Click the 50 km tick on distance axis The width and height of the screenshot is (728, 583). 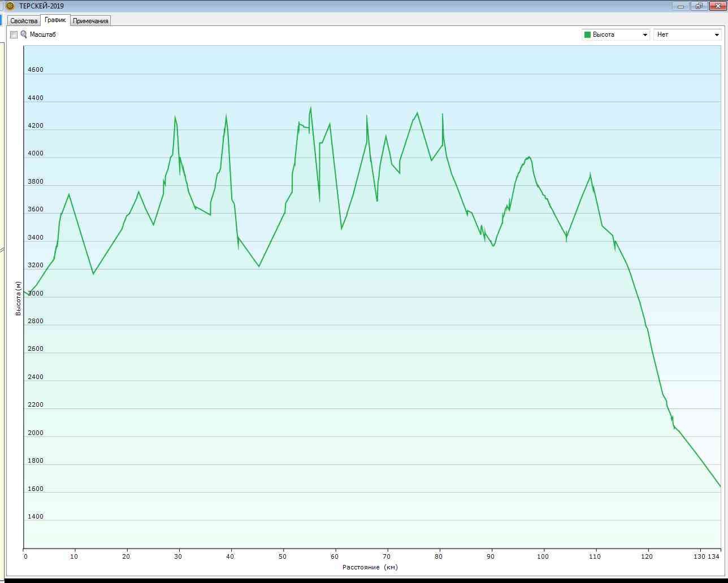tap(283, 556)
